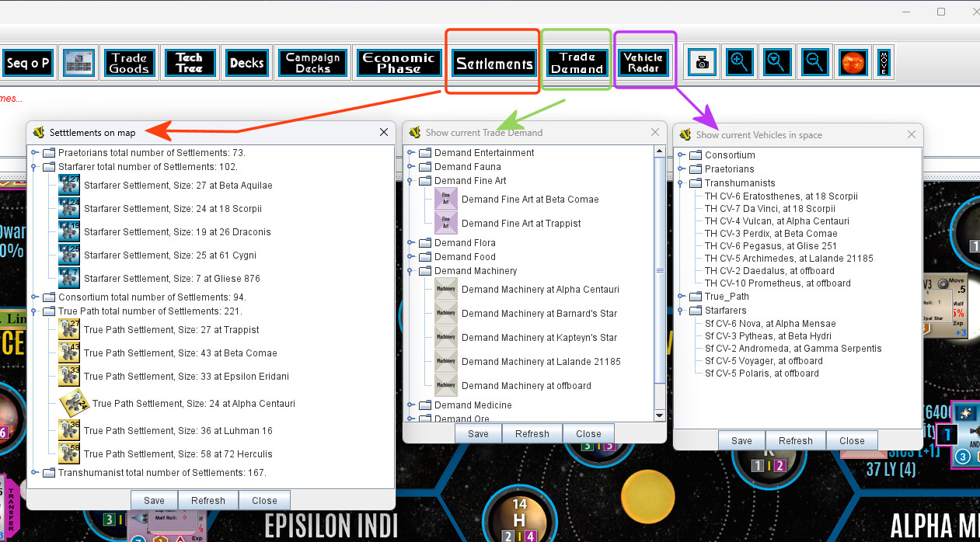Click the orange sun icon in toolbar

click(851, 63)
